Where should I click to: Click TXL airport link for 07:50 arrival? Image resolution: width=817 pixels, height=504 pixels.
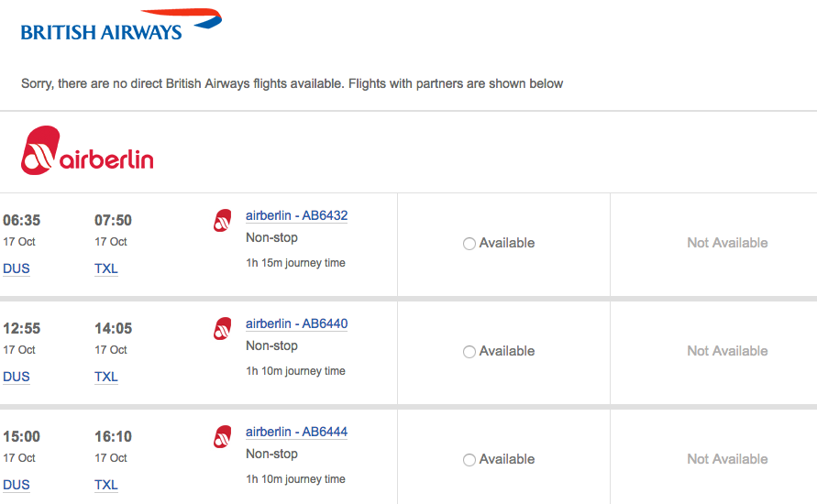tap(106, 269)
